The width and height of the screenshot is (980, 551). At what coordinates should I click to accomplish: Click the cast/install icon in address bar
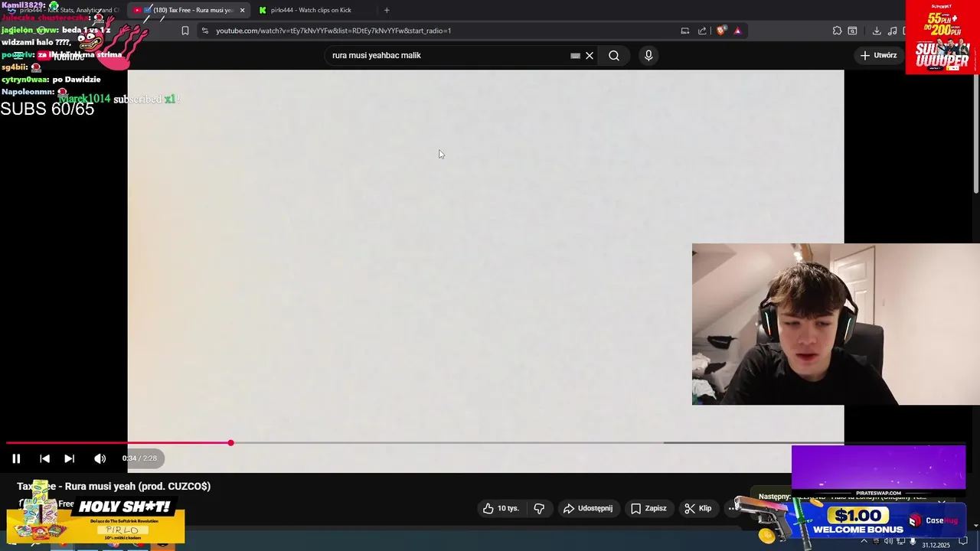pyautogui.click(x=684, y=31)
